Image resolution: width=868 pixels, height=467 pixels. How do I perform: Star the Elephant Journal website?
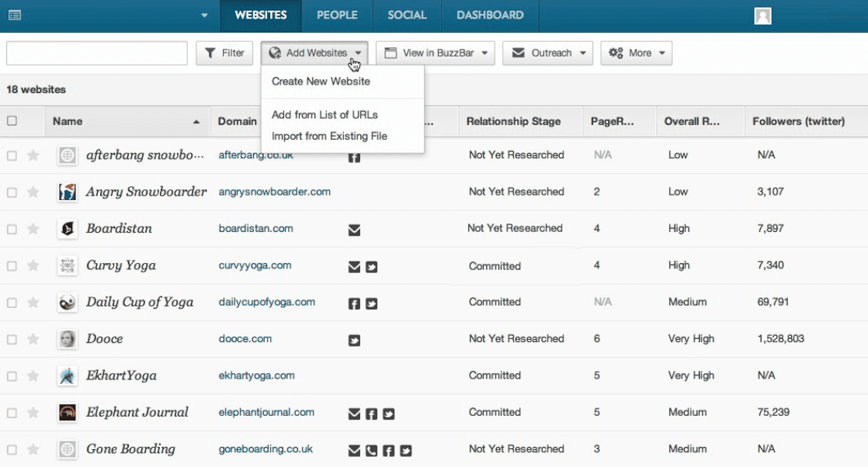pyautogui.click(x=33, y=412)
